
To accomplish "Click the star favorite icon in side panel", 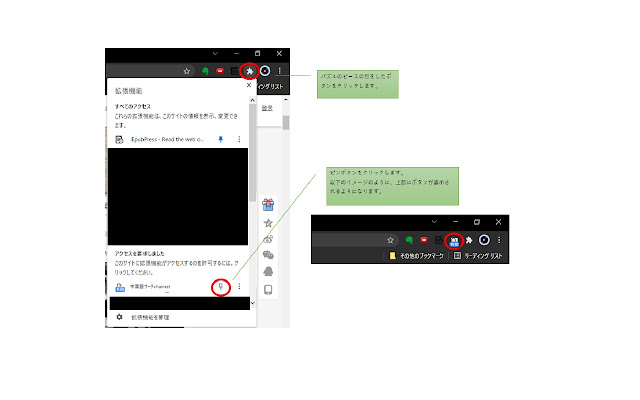I will [268, 223].
